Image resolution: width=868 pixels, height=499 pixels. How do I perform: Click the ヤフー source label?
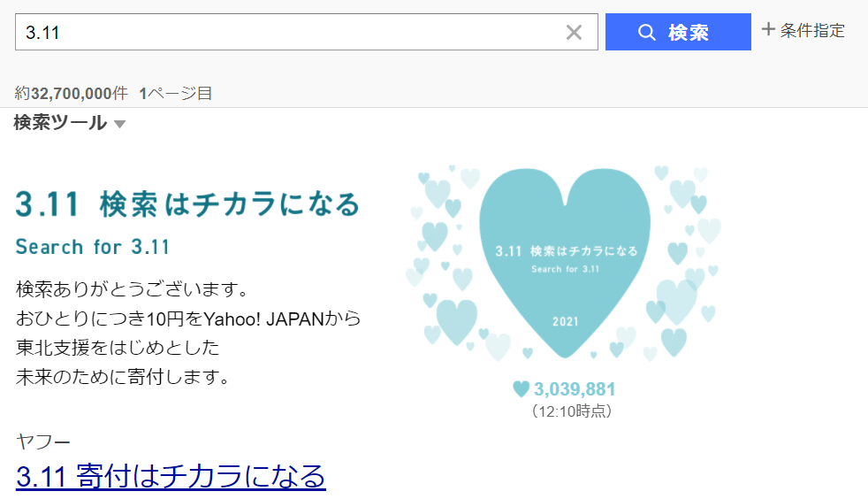[x=43, y=441]
